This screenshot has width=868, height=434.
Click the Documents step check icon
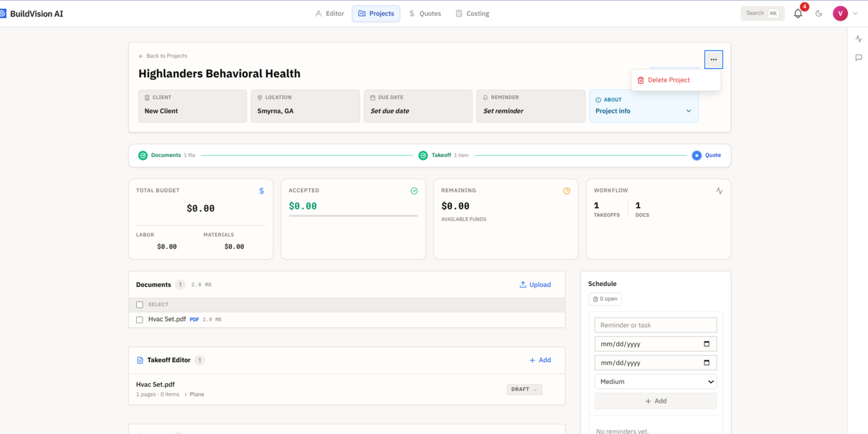pyautogui.click(x=143, y=155)
